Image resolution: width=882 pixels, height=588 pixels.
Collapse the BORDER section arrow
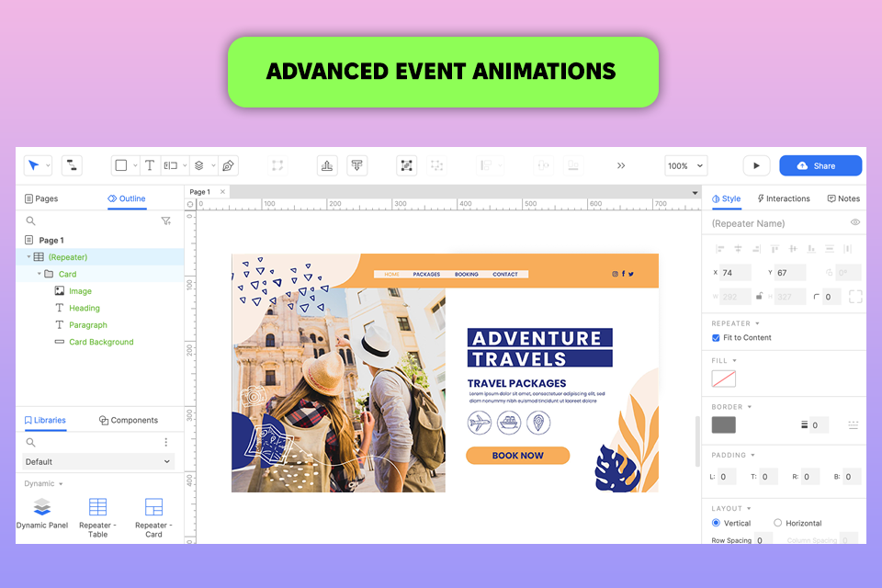750,407
